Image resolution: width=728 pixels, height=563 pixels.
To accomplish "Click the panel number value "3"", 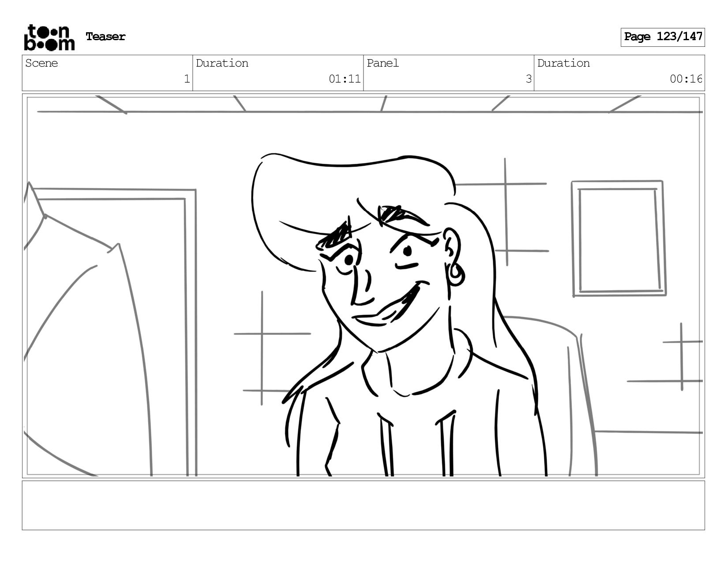I will tap(529, 79).
